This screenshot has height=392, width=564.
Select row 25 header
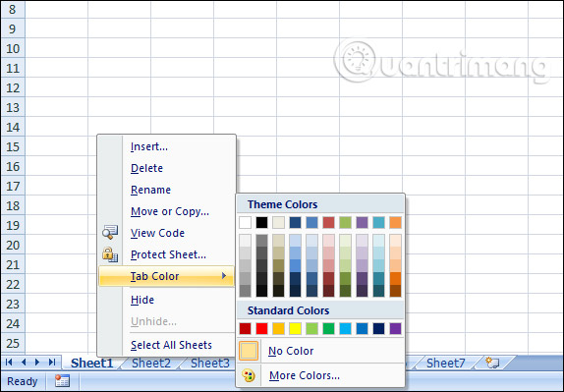click(x=13, y=343)
